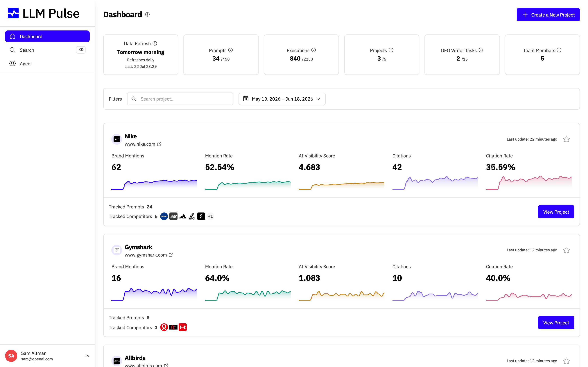Open Gymshark website external link icon
Viewport: 588px width, 367px height.
pos(171,255)
